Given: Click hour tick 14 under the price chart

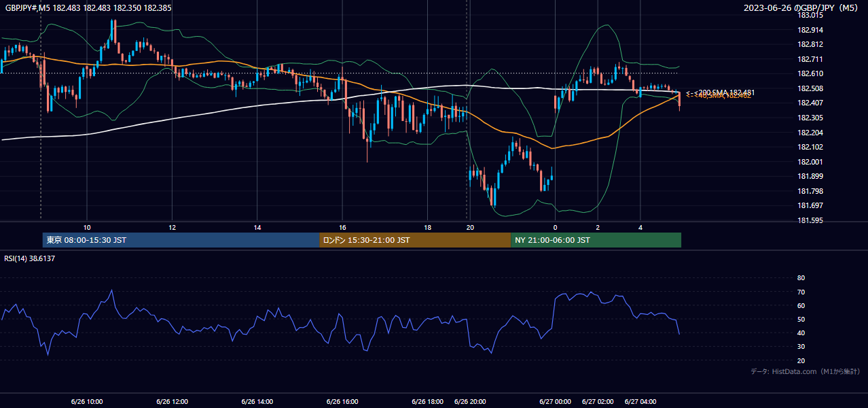Looking at the screenshot, I should (x=257, y=227).
